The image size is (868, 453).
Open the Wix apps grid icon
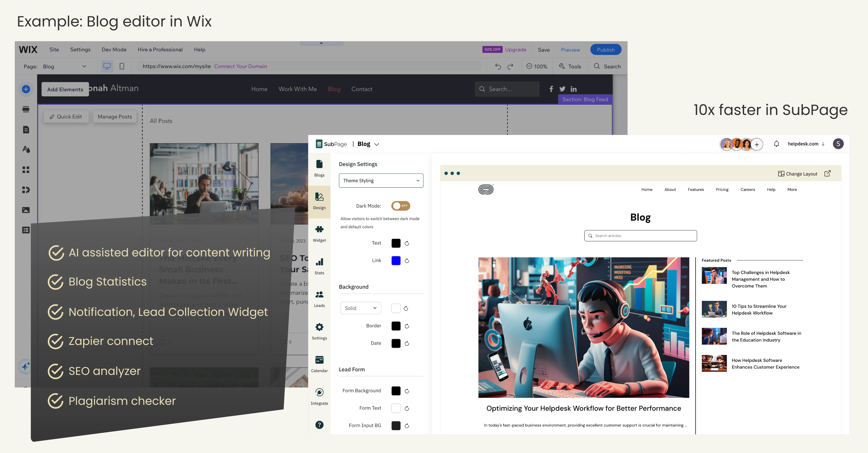pos(26,170)
